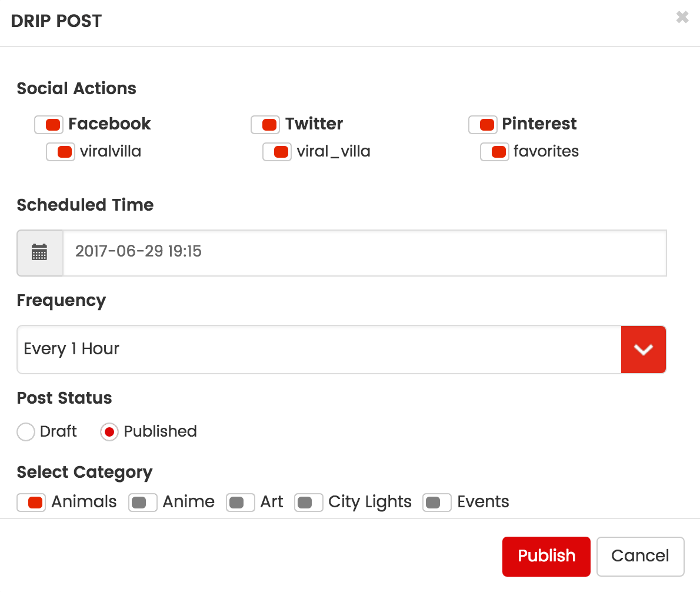Enable the Art category
Screen dimensions: 700x592
[x=241, y=503]
